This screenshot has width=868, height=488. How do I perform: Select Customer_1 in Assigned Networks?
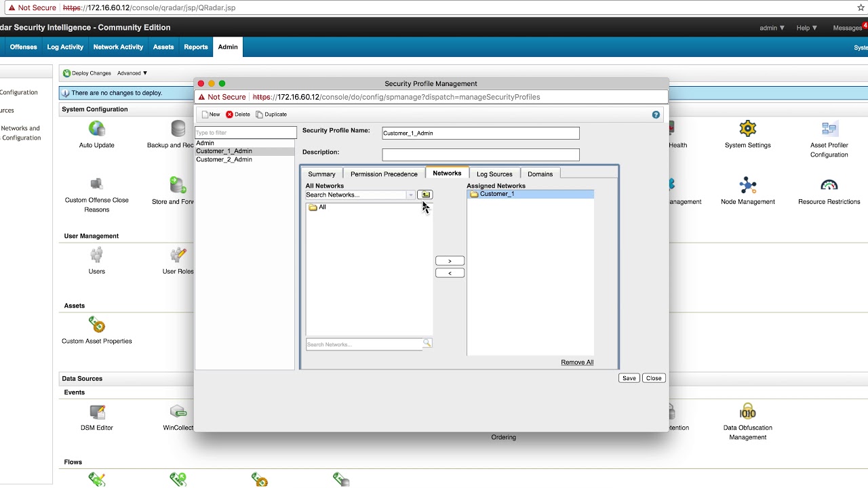(x=530, y=194)
